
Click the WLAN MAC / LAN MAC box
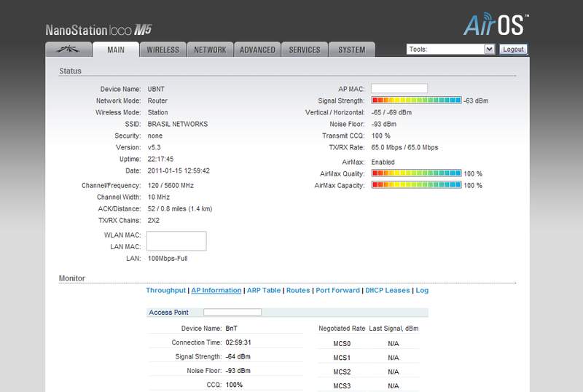coord(176,240)
